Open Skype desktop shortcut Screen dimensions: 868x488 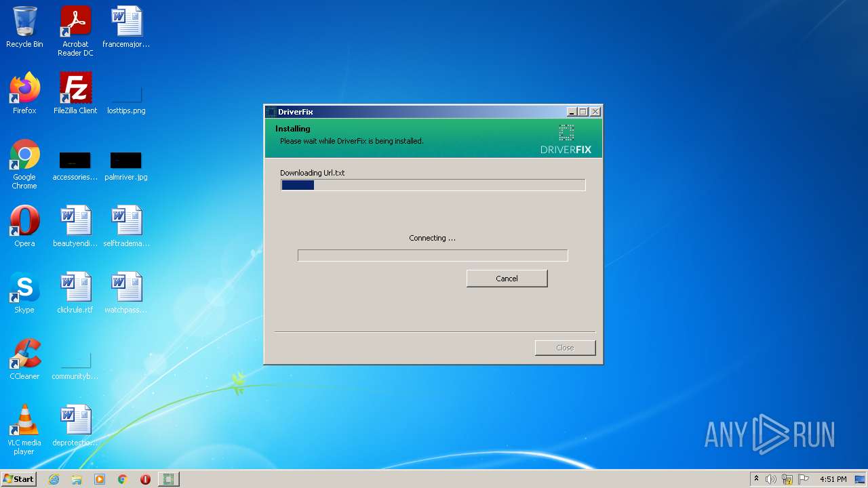tap(24, 293)
